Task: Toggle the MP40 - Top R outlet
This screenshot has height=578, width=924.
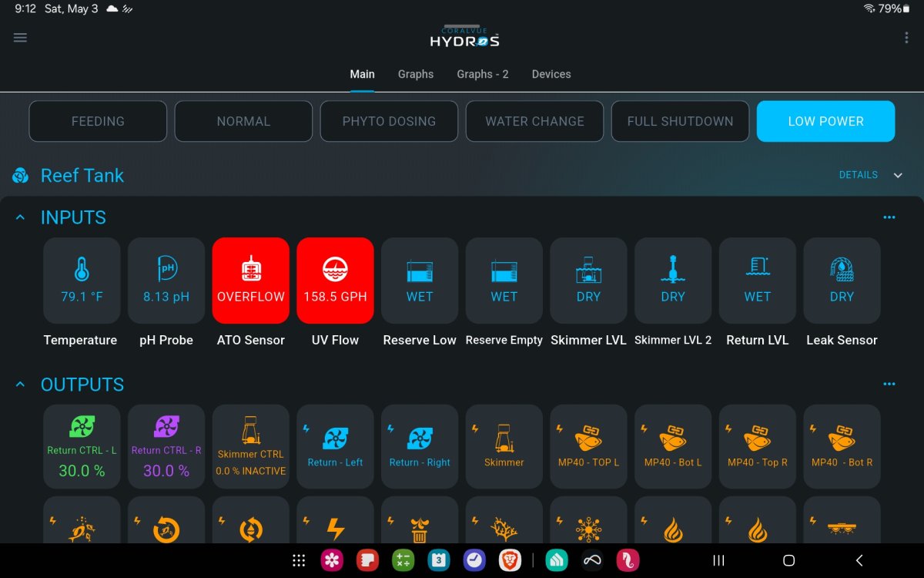Action: point(758,447)
